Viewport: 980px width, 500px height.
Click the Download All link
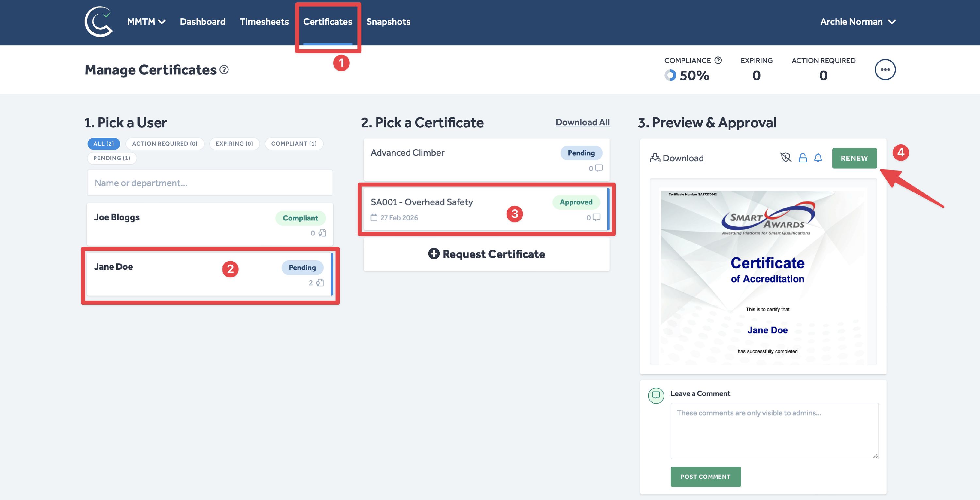(582, 122)
